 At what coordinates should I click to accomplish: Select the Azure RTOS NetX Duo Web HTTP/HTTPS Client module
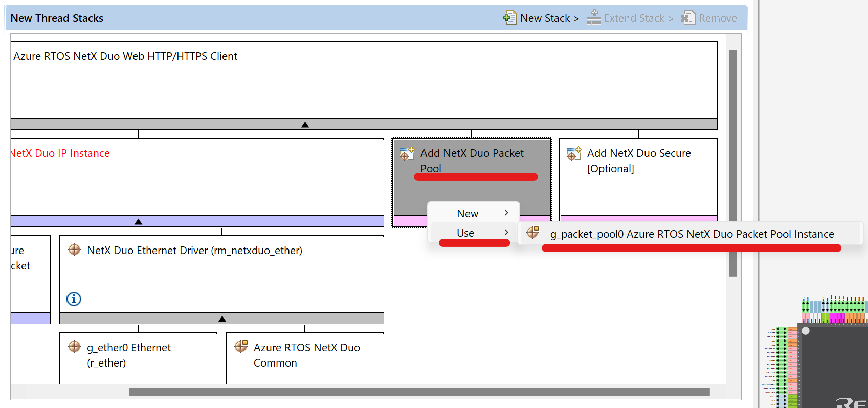pos(364,85)
